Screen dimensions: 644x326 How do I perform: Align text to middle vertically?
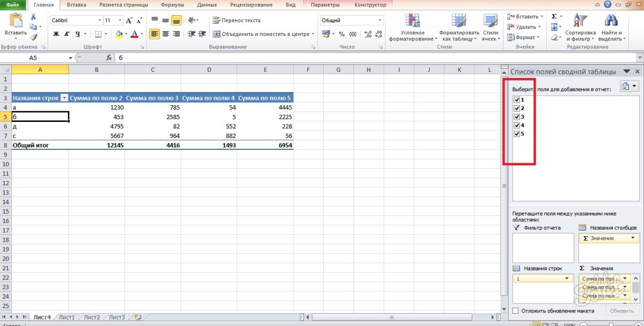click(165, 20)
